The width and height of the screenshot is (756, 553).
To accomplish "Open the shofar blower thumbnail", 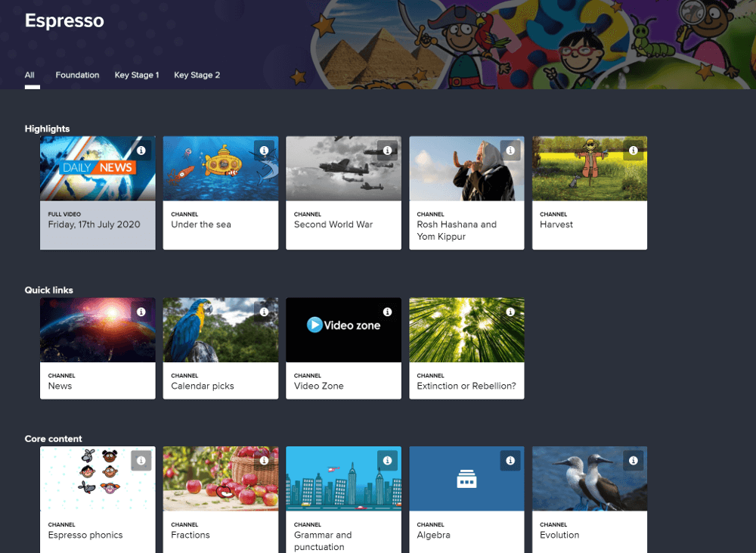I will (x=466, y=169).
